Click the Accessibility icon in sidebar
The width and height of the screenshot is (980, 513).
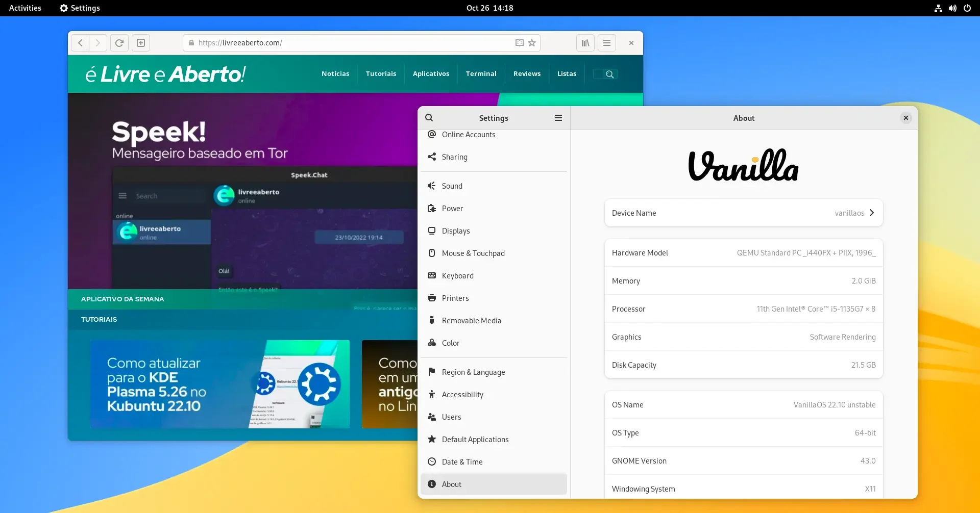pyautogui.click(x=432, y=394)
